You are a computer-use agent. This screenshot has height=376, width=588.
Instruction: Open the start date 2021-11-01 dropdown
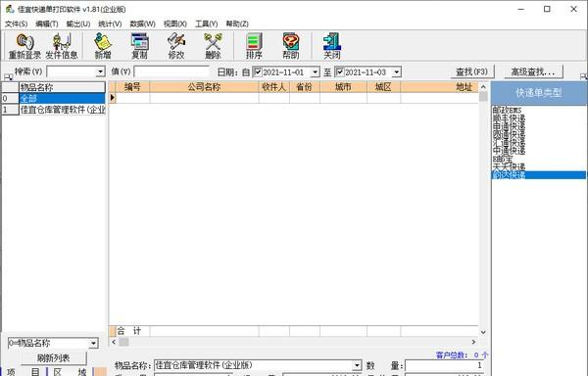(315, 71)
